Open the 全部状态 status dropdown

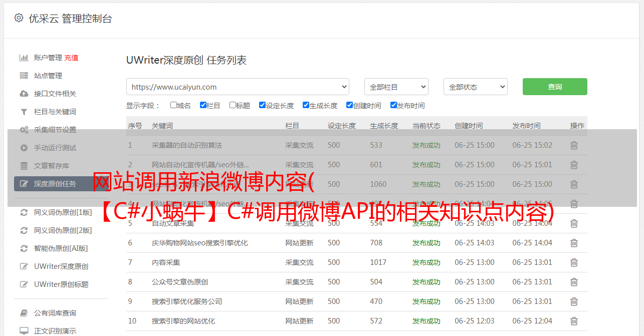click(x=475, y=87)
